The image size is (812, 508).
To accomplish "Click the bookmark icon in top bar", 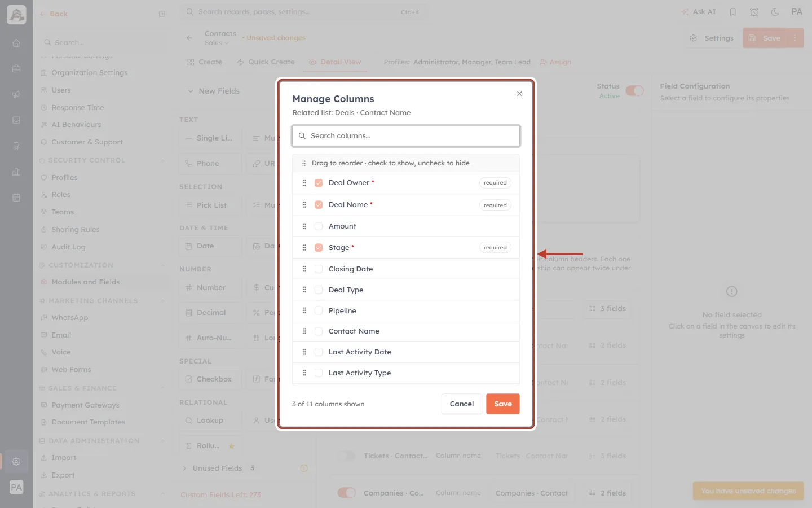I will coord(733,12).
